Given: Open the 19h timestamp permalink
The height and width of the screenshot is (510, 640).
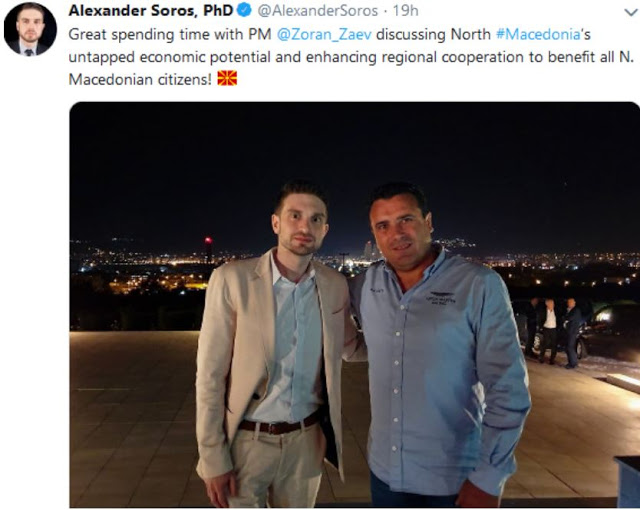Looking at the screenshot, I should point(405,11).
